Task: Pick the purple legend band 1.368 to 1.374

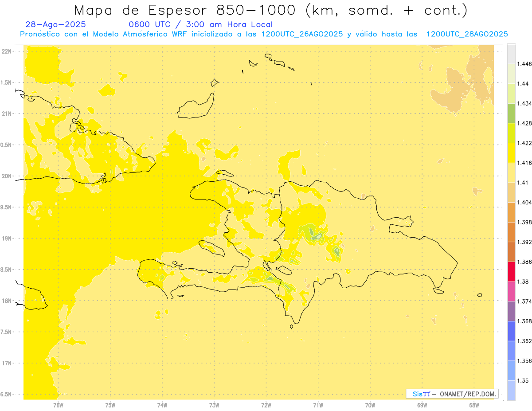Action: [511, 311]
